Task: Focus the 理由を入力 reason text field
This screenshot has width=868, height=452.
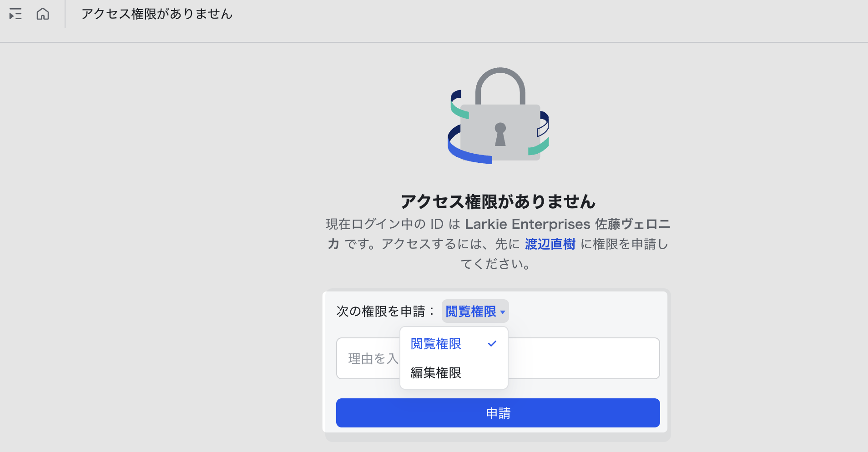Action: (582, 358)
